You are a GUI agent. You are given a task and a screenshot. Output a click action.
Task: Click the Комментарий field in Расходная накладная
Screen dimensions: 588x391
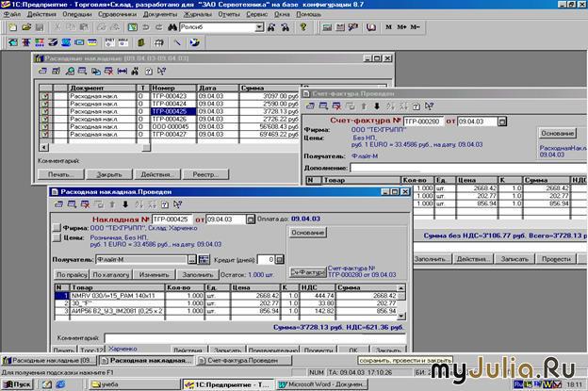255,338
